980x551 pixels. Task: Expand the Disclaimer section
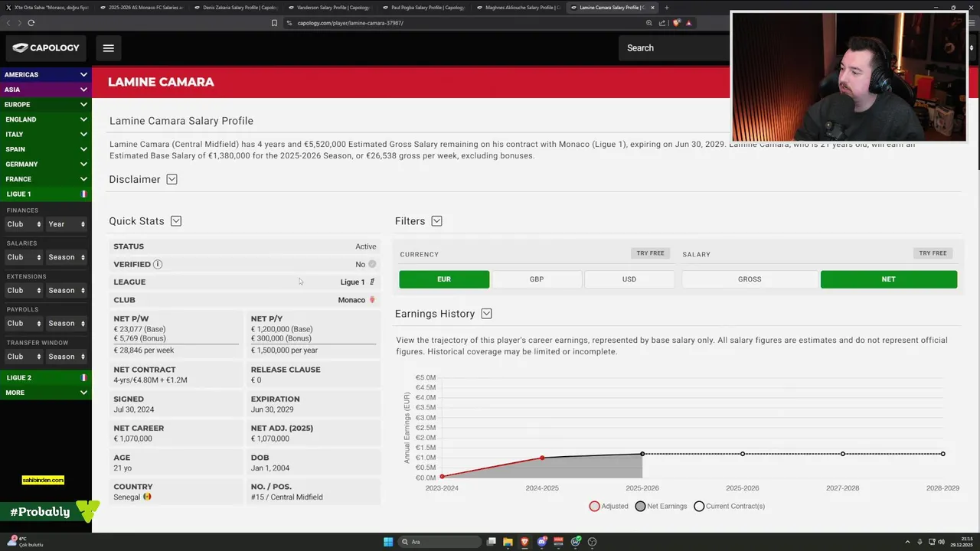click(171, 179)
